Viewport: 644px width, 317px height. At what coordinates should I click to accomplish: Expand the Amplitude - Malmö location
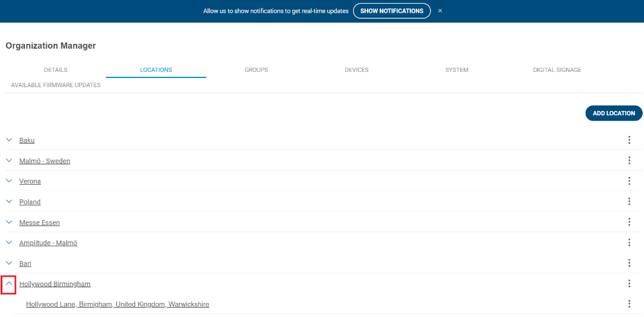tap(9, 243)
